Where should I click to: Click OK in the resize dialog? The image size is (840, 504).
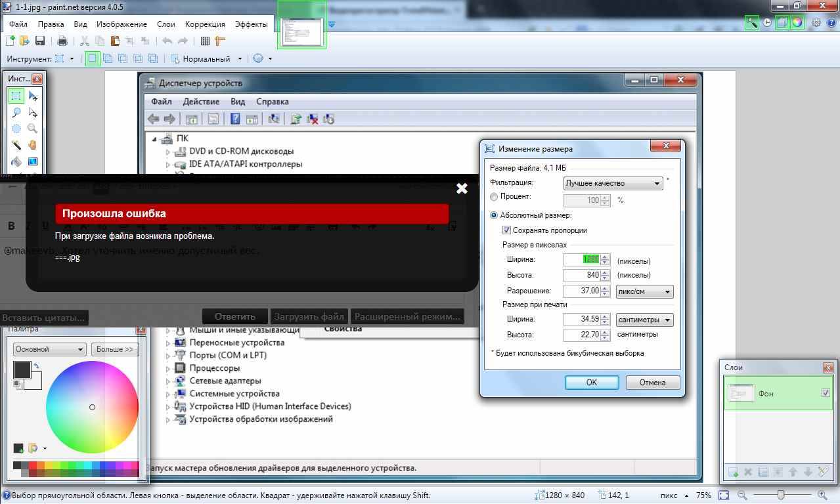pos(591,382)
